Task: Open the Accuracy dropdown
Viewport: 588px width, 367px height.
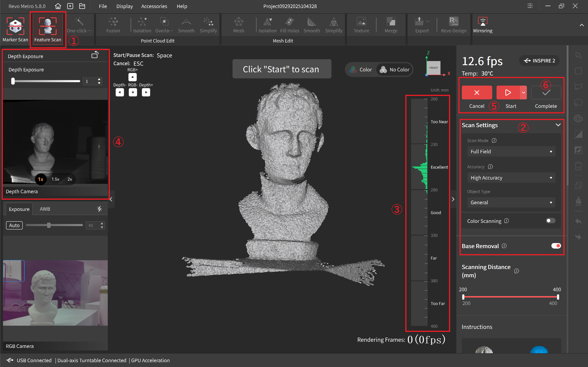Action: 511,178
